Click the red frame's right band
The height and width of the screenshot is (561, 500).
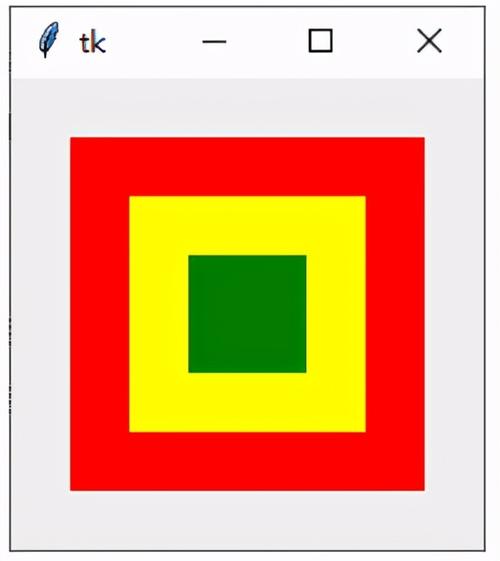pos(395,314)
